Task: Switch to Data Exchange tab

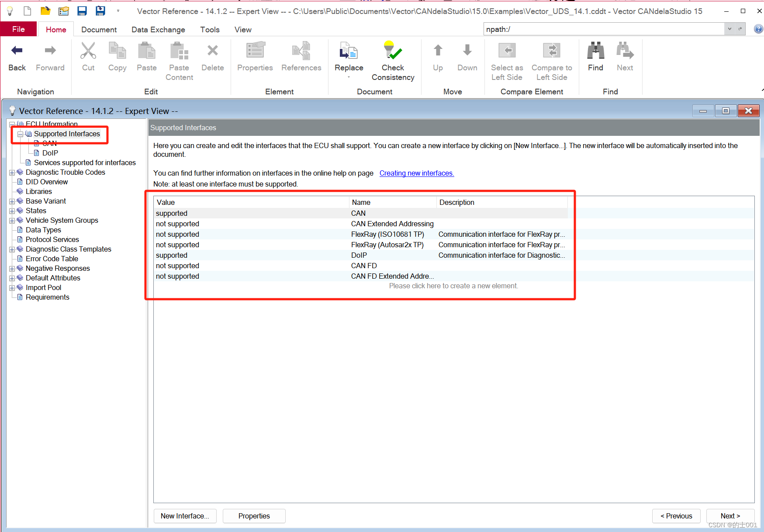Action: [x=158, y=29]
